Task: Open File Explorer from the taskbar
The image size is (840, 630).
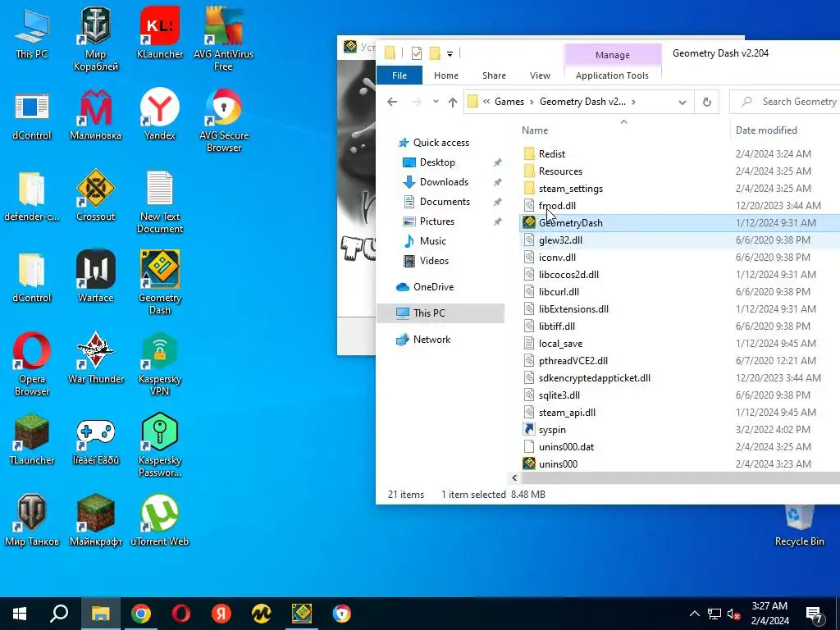Action: [100, 614]
